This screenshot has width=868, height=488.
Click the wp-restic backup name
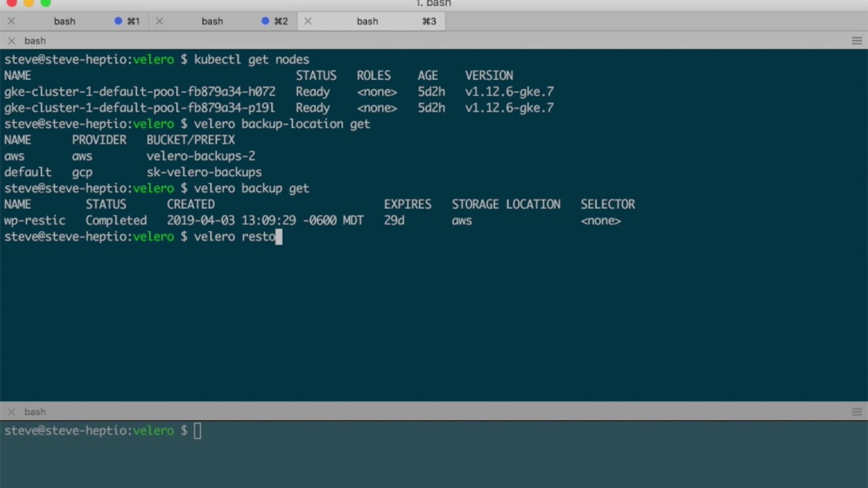click(35, 220)
